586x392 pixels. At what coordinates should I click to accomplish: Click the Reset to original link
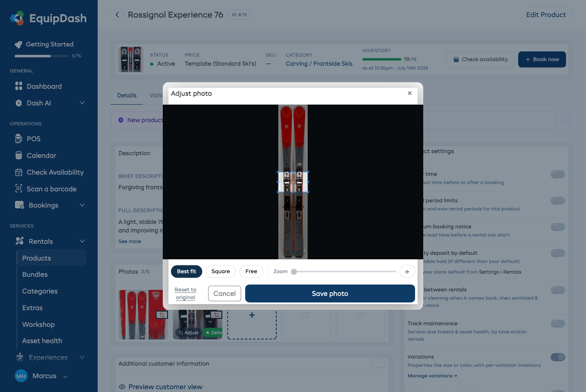tap(186, 293)
